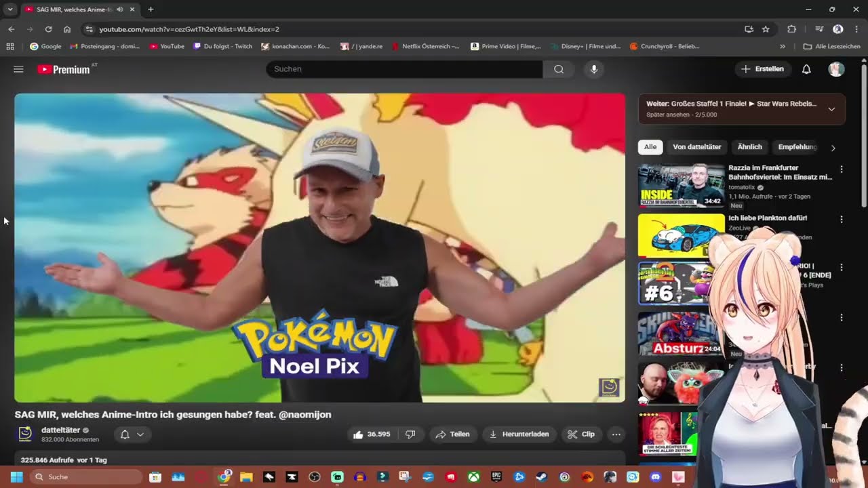This screenshot has width=868, height=488.
Task: Click the YouTube search input field
Action: point(404,69)
